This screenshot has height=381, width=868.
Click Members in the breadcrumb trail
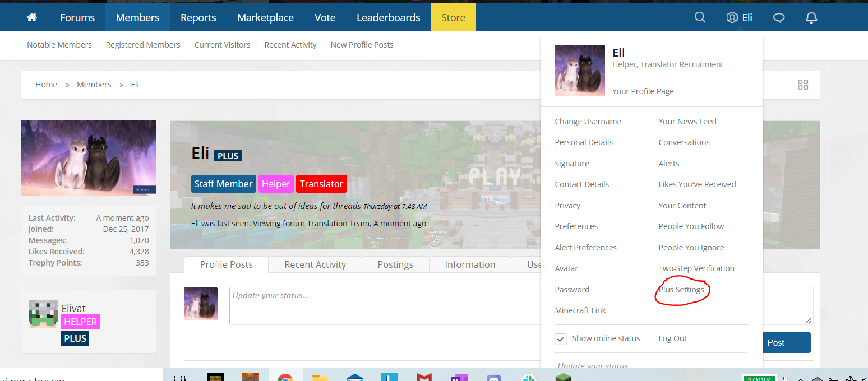(94, 85)
